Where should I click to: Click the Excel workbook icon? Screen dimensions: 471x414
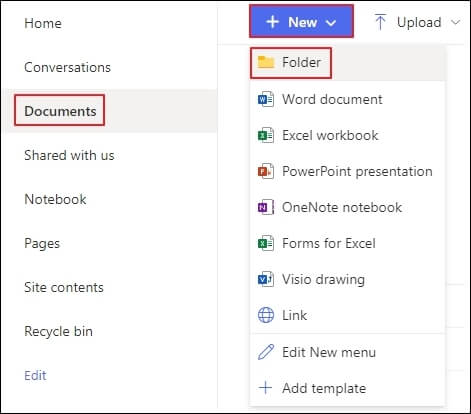(x=266, y=135)
